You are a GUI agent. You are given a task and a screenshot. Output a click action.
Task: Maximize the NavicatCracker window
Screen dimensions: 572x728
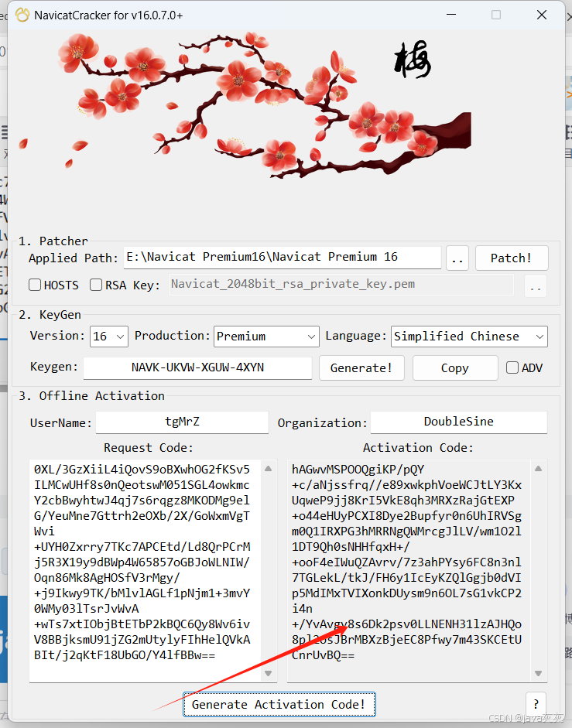point(496,15)
